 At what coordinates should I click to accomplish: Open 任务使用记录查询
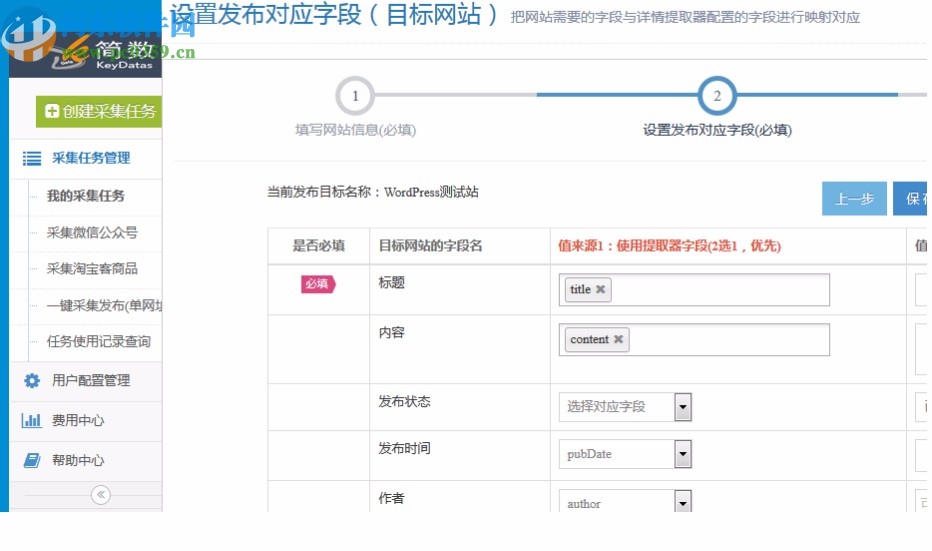coord(99,342)
